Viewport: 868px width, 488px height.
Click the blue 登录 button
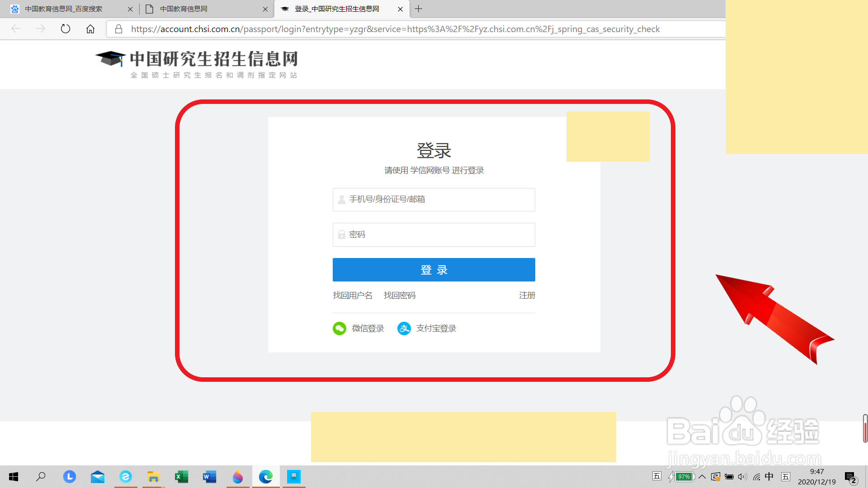pyautogui.click(x=434, y=270)
